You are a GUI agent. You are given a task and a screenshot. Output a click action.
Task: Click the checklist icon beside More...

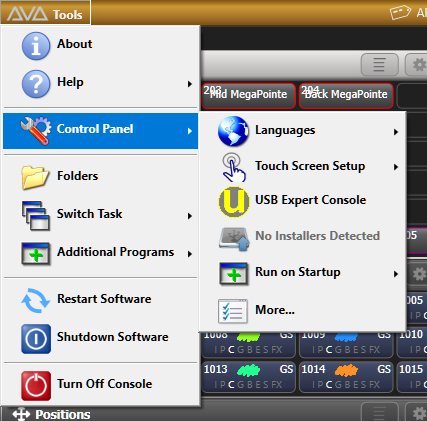point(233,311)
